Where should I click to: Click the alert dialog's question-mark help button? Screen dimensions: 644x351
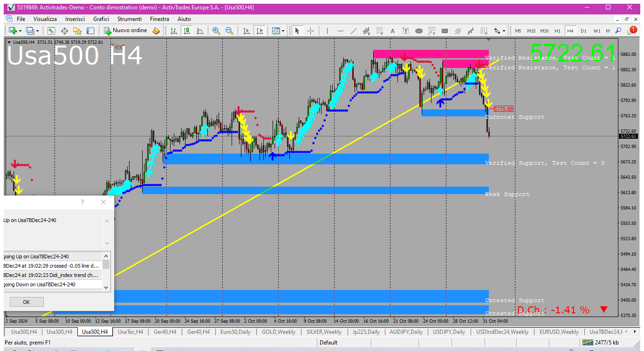(82, 202)
